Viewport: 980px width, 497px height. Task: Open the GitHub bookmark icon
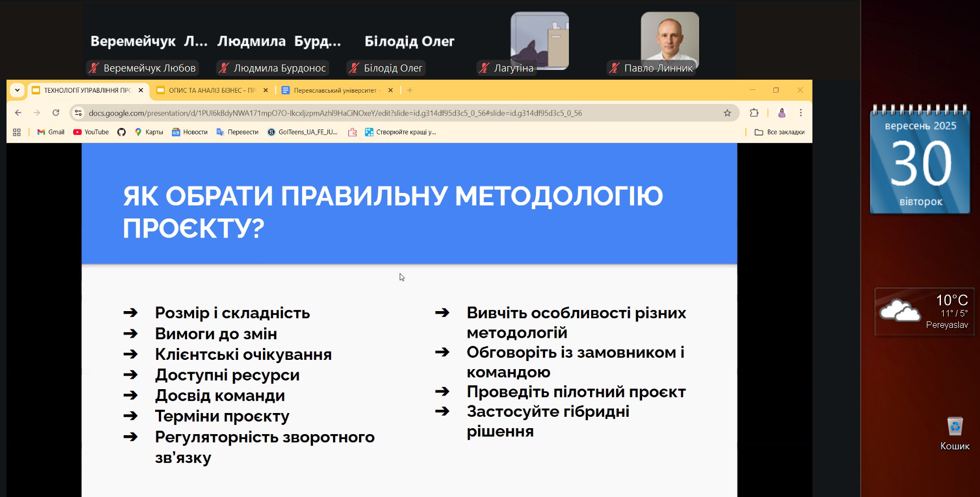(121, 132)
